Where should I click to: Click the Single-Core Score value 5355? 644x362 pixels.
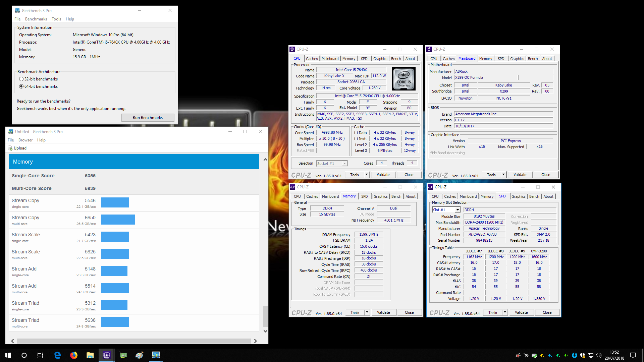point(90,176)
